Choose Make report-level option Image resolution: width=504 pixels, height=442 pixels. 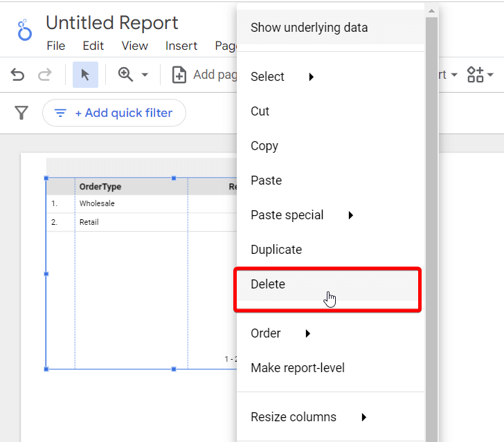(331, 368)
